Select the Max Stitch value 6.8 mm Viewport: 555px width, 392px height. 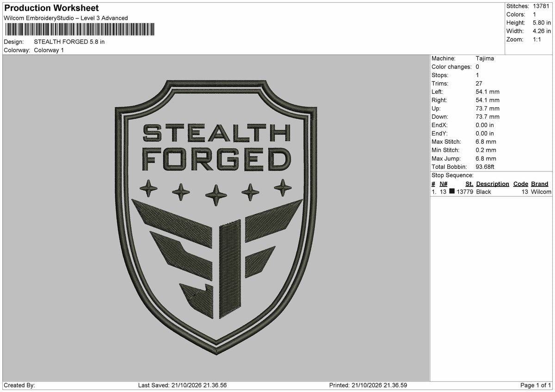point(486,141)
